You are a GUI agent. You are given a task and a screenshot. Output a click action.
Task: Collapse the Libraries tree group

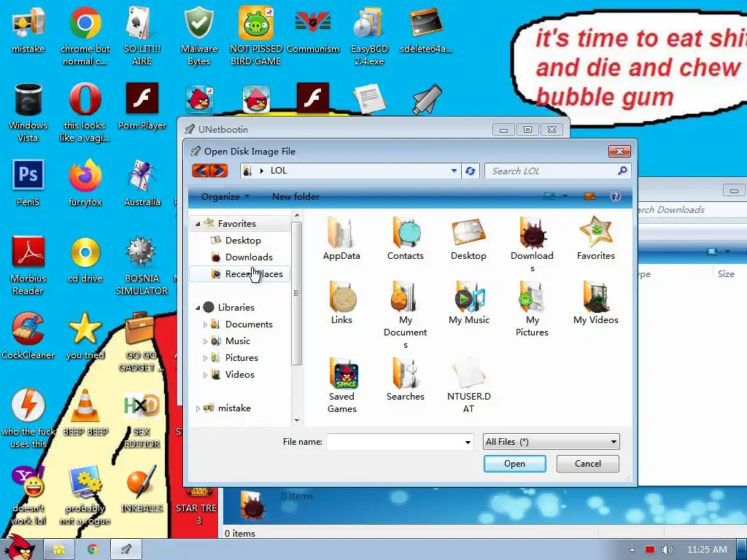[198, 308]
